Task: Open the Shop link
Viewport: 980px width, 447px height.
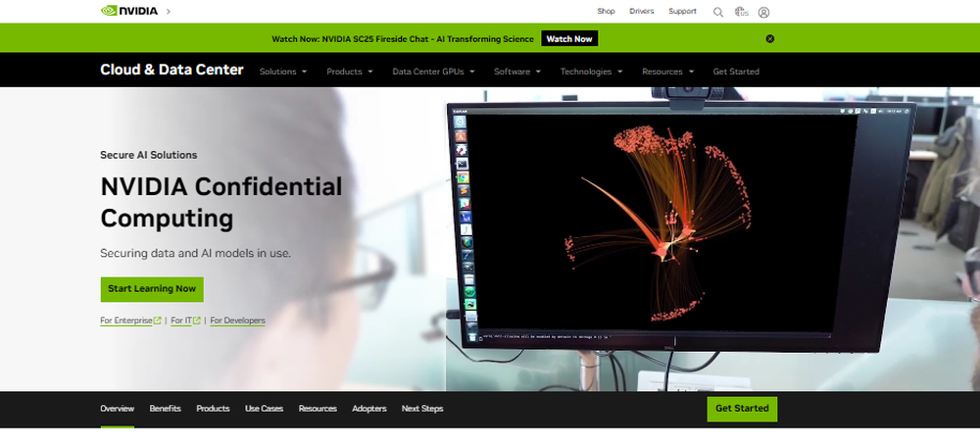Action: click(x=606, y=11)
